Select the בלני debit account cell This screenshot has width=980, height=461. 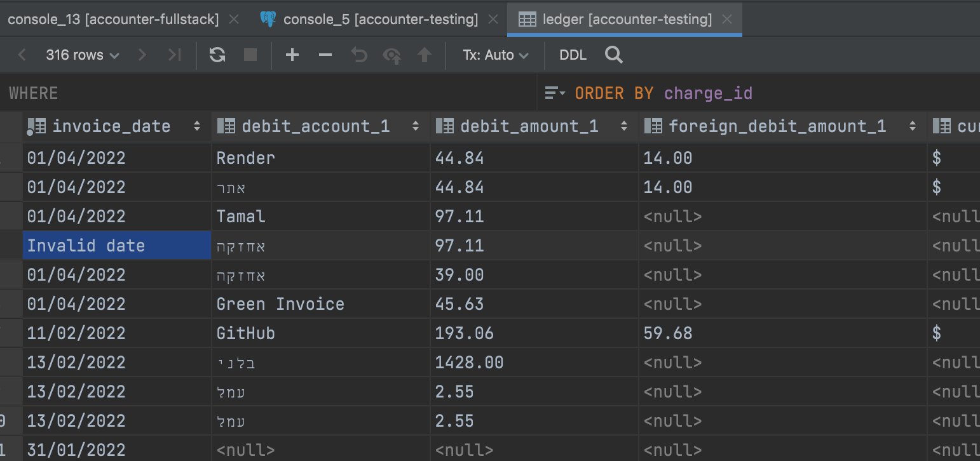click(x=321, y=363)
